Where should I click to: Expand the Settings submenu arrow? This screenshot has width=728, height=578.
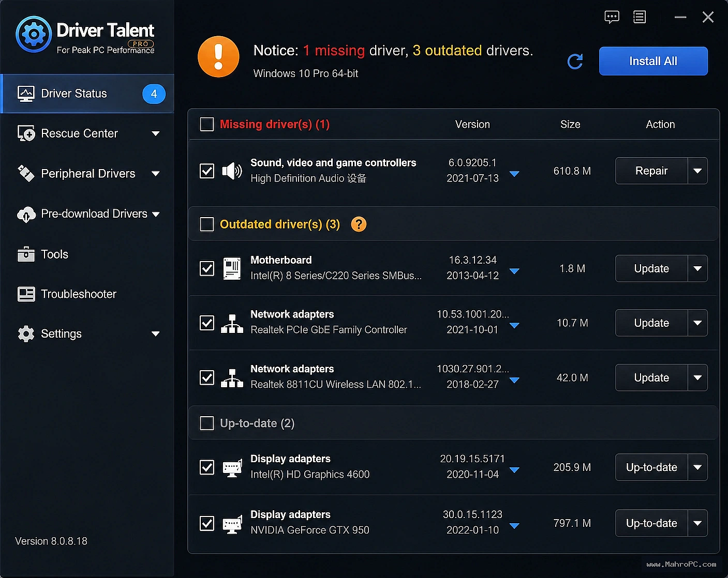coord(155,334)
